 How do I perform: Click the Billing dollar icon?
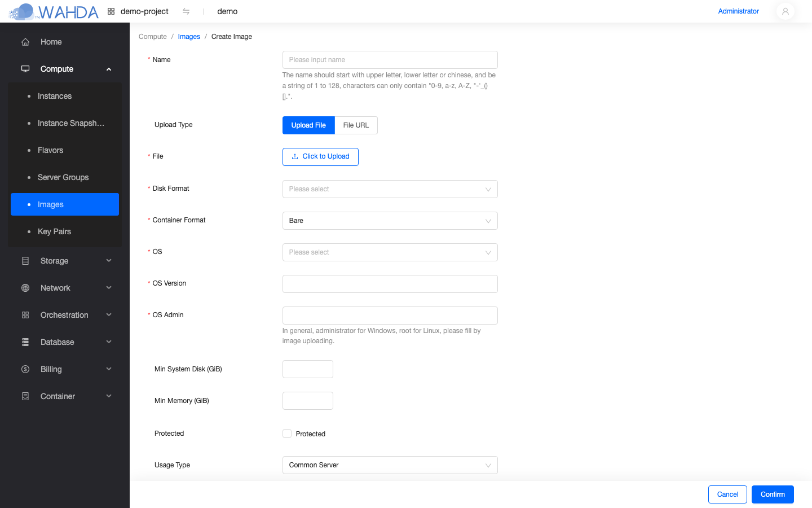click(x=25, y=369)
